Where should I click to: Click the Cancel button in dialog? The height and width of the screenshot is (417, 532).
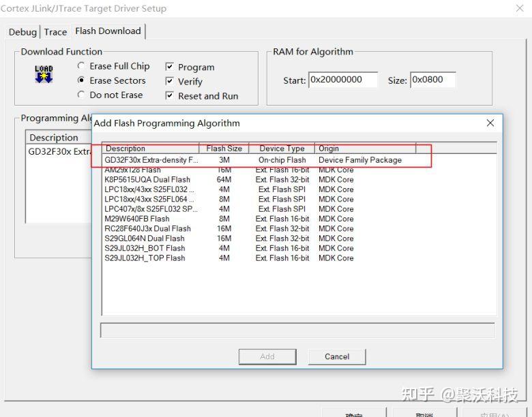coord(337,356)
